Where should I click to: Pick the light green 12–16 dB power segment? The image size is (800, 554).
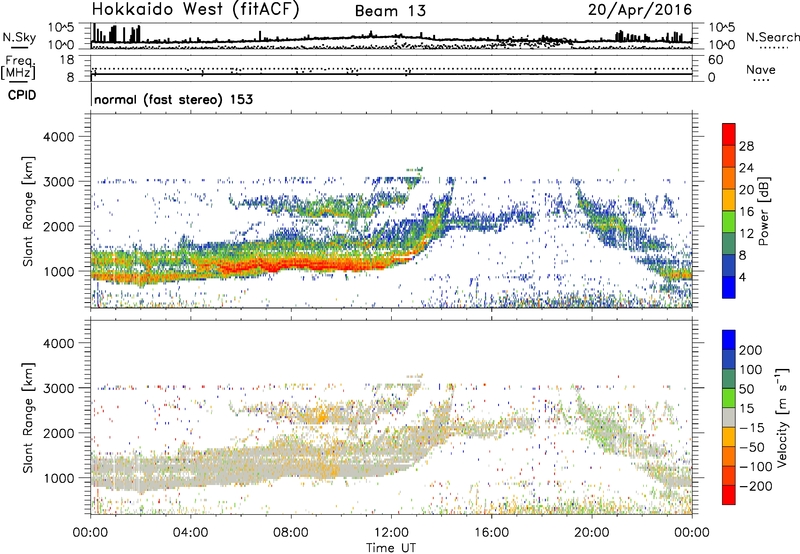pos(729,222)
